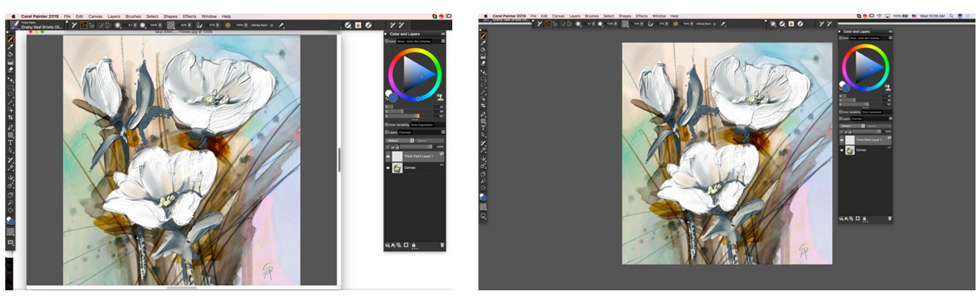Screen dimensions: 980x306
Task: Toggle Canvas layer visibility in left Layers panel
Action: pos(388,168)
